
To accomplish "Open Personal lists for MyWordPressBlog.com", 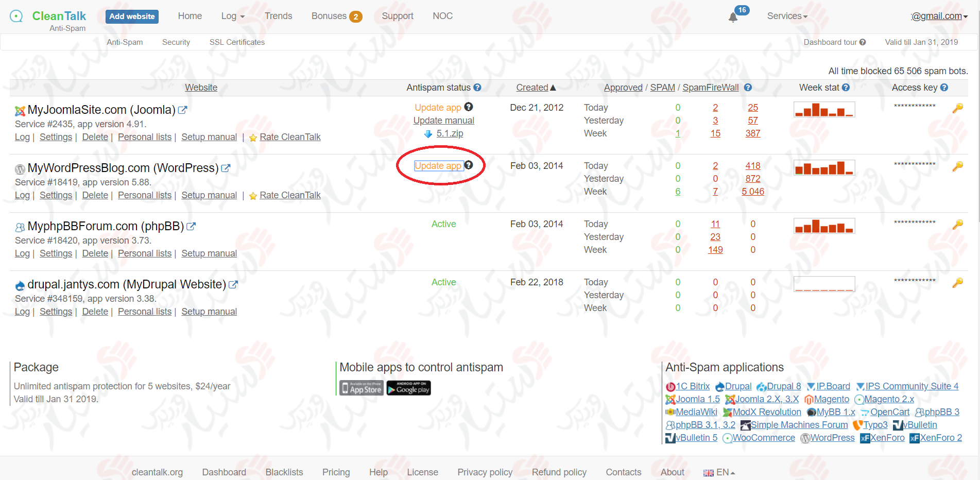I will 144,195.
